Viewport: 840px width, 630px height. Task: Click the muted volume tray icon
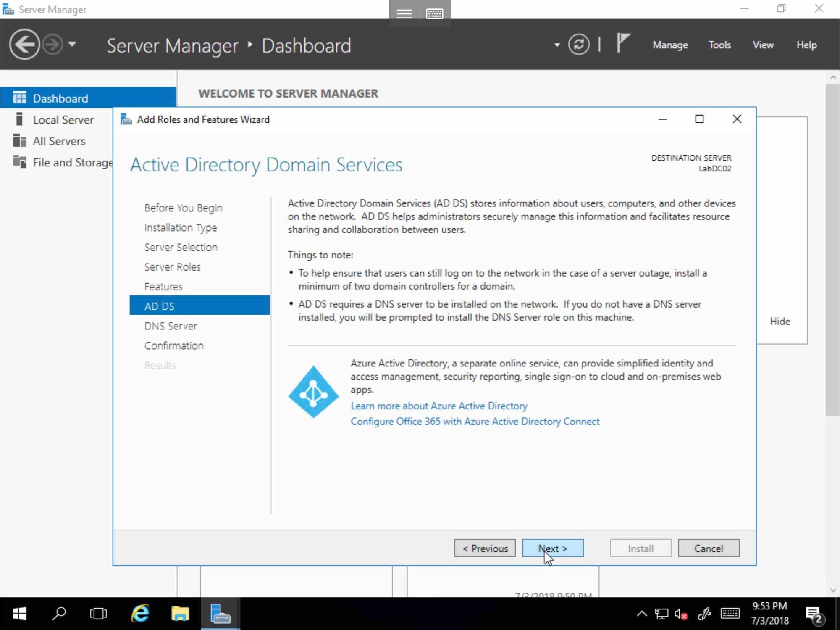pyautogui.click(x=681, y=614)
